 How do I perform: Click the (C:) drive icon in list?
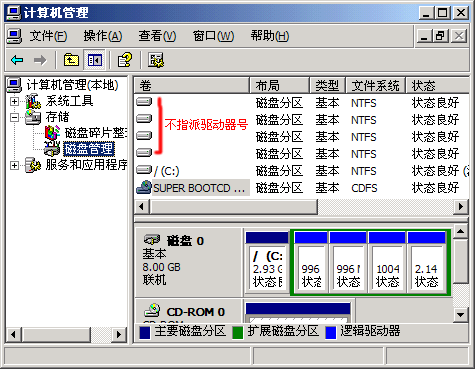tap(144, 170)
